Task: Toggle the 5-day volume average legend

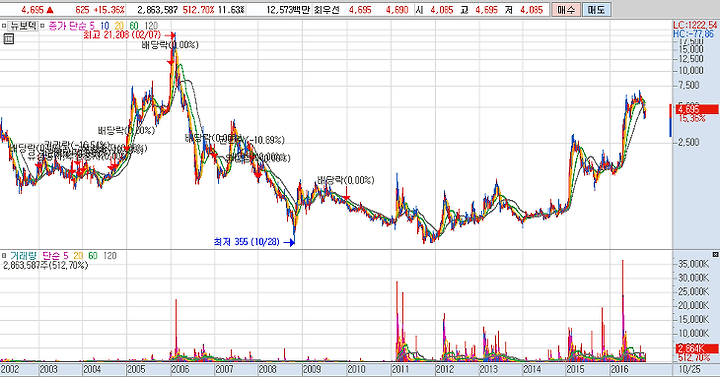Action: click(x=65, y=255)
